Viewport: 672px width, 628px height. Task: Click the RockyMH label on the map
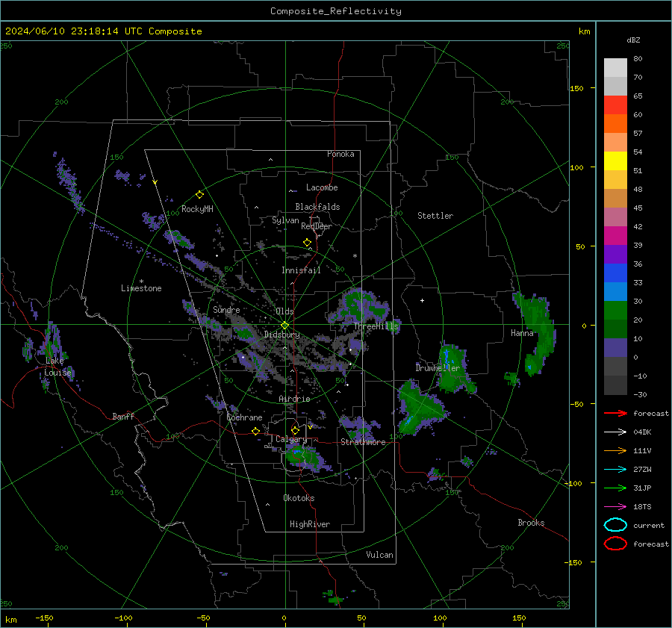197,209
